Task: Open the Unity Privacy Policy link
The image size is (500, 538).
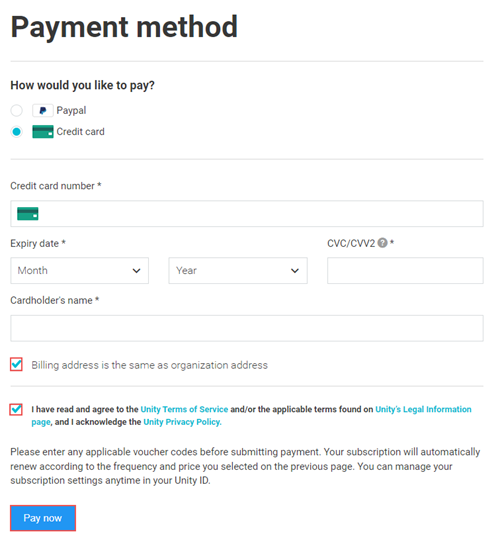Action: tap(182, 422)
